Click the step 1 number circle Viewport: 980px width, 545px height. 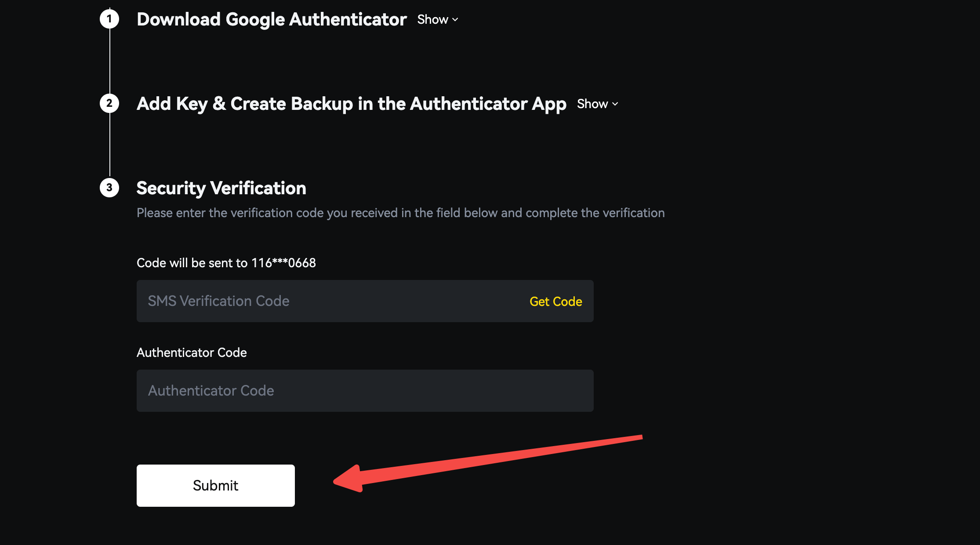pos(109,19)
